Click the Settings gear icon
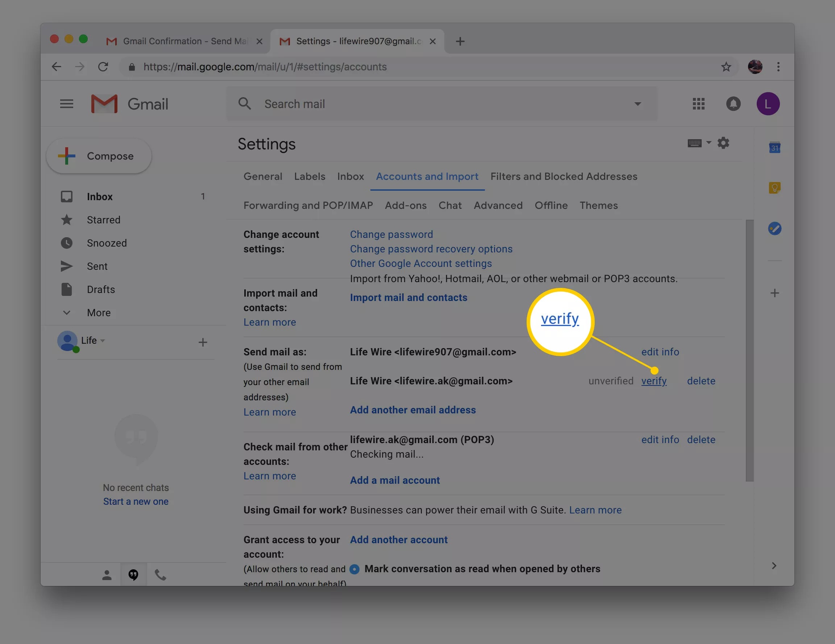The width and height of the screenshot is (835, 644). [723, 143]
